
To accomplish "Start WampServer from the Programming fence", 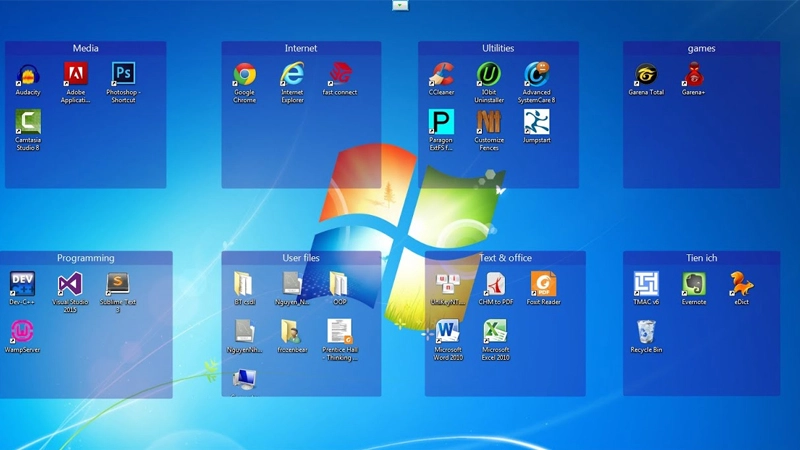I will [22, 332].
